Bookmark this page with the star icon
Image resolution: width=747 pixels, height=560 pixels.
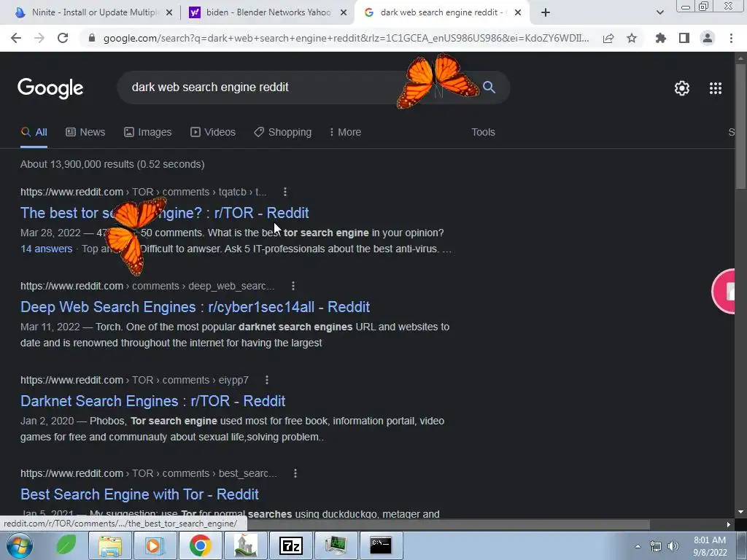click(632, 38)
